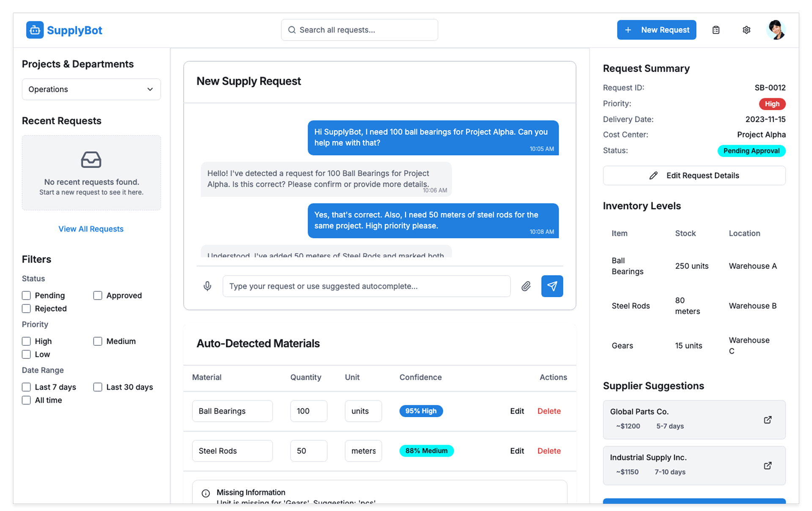
Task: Tick the Last 30 days checkbox
Action: tap(98, 387)
